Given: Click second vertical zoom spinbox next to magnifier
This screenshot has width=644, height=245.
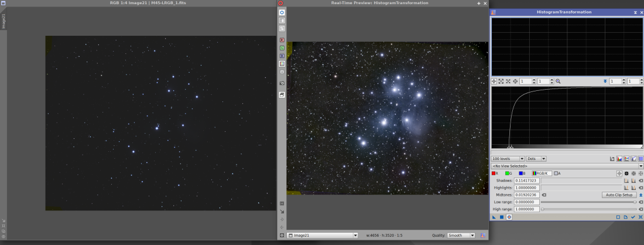Looking at the screenshot, I should tap(543, 81).
